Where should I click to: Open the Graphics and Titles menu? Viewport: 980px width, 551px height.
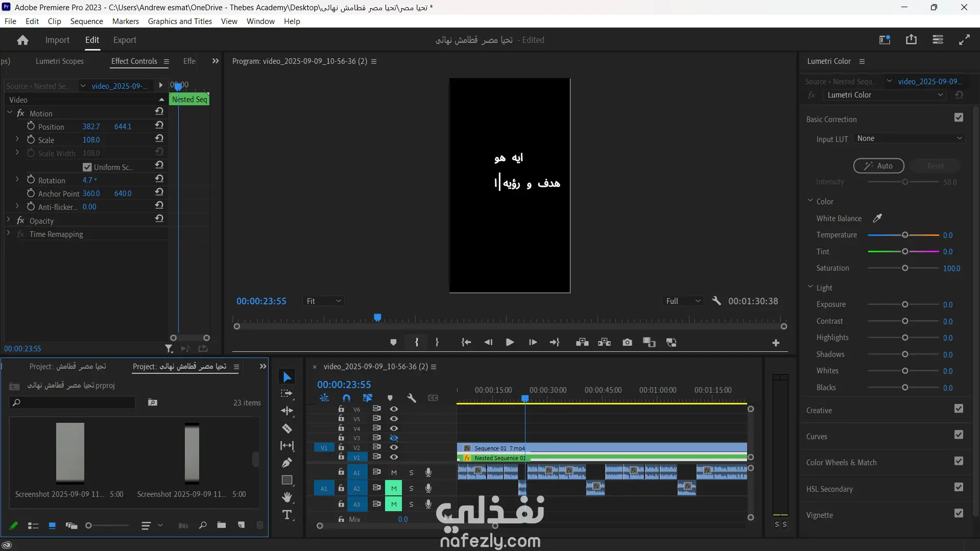click(x=180, y=21)
